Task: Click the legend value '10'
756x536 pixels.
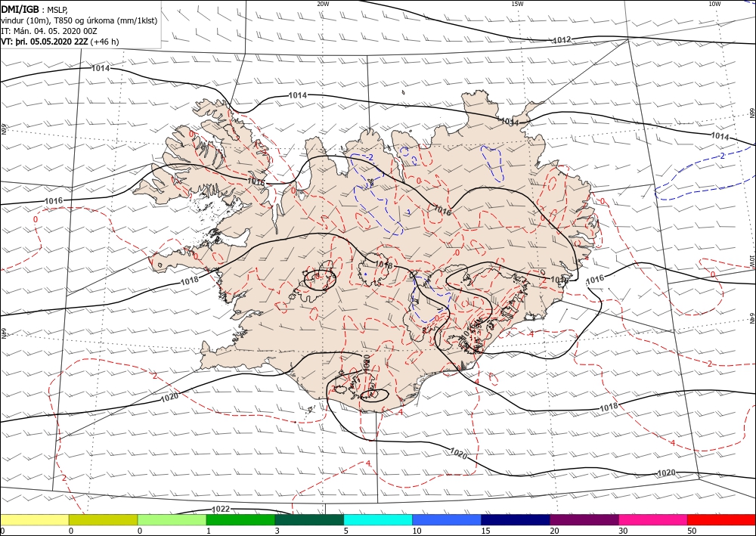Action: (417, 531)
